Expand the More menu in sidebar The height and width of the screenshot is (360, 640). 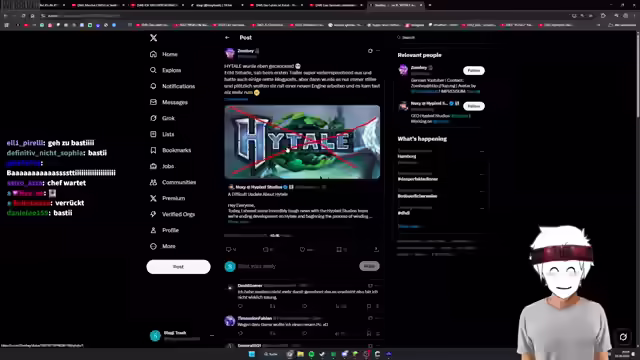pyautogui.click(x=163, y=246)
